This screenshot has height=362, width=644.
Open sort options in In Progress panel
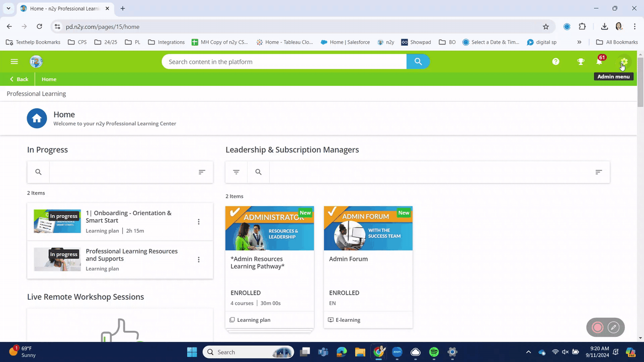click(202, 172)
